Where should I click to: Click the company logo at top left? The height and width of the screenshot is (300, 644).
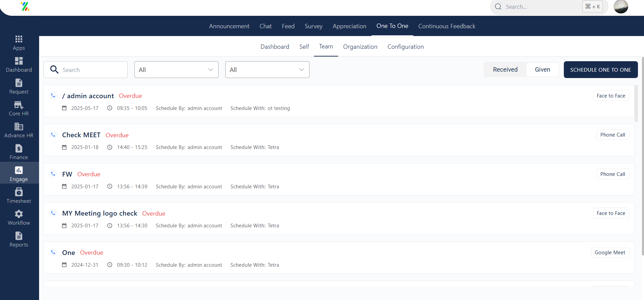pos(25,6)
